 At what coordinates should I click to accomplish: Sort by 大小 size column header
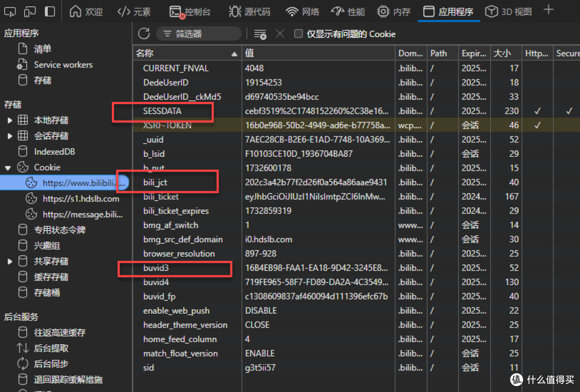506,53
